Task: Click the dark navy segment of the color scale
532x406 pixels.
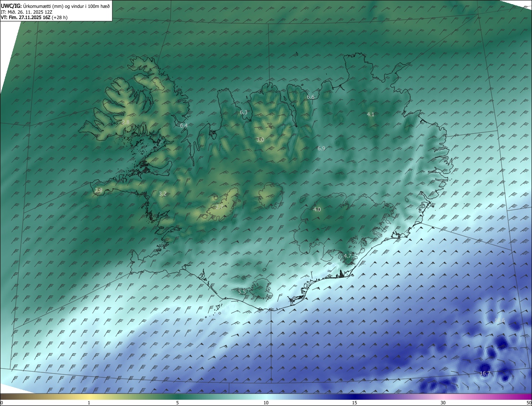Action: pos(355,396)
